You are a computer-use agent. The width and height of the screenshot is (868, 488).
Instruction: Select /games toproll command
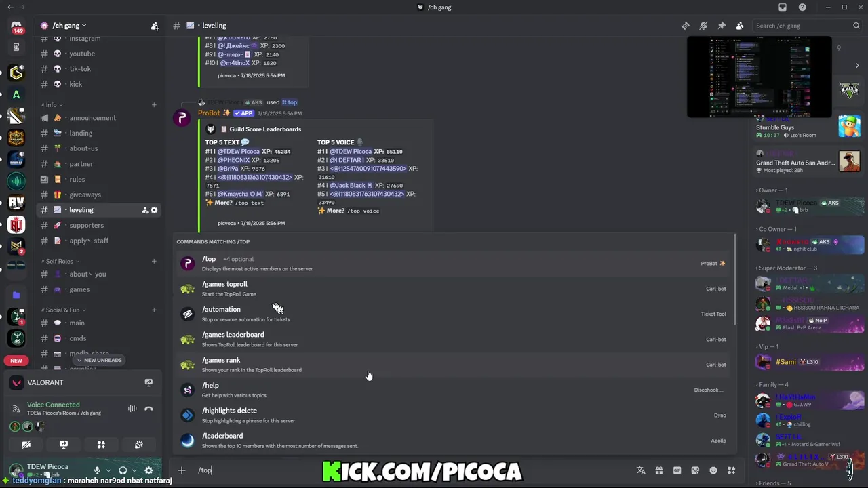pos(454,289)
